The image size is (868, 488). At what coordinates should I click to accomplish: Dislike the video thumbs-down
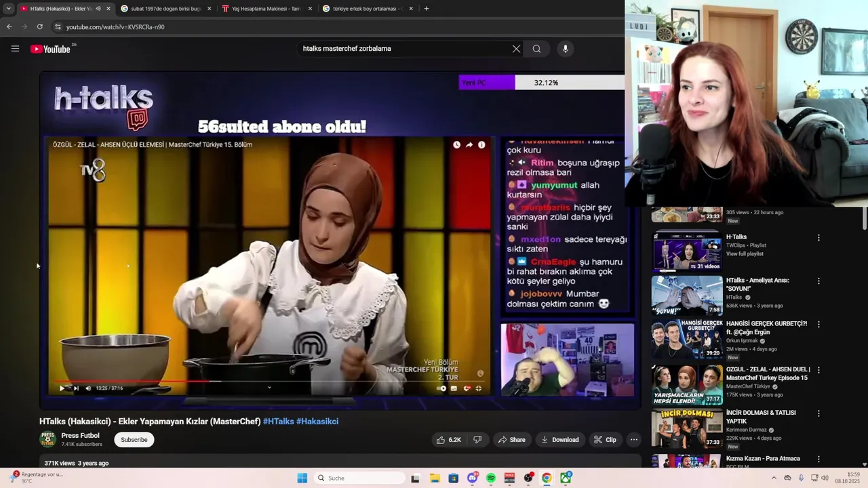point(477,440)
